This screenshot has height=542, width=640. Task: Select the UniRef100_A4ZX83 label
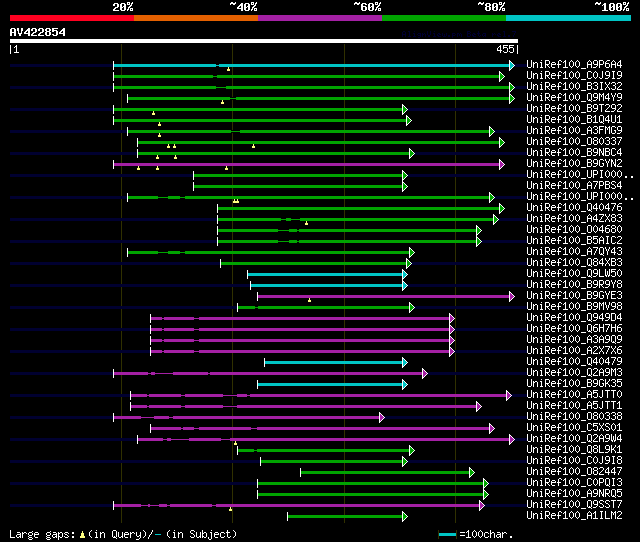tap(574, 219)
